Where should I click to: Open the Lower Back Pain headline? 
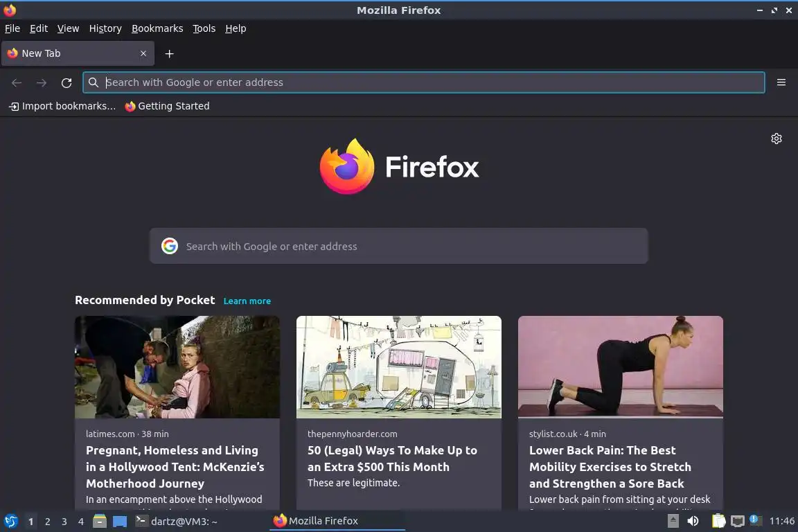(x=610, y=467)
